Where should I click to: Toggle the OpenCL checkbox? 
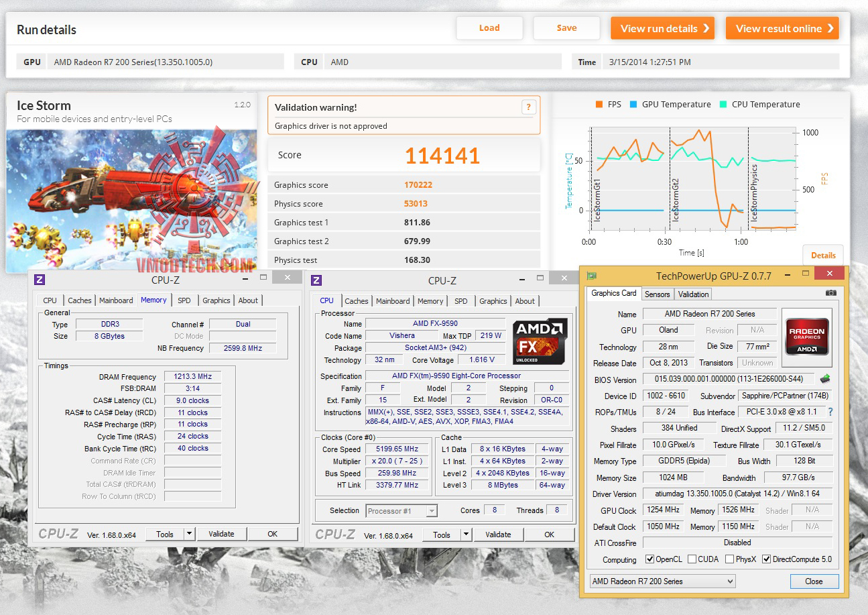click(x=649, y=559)
